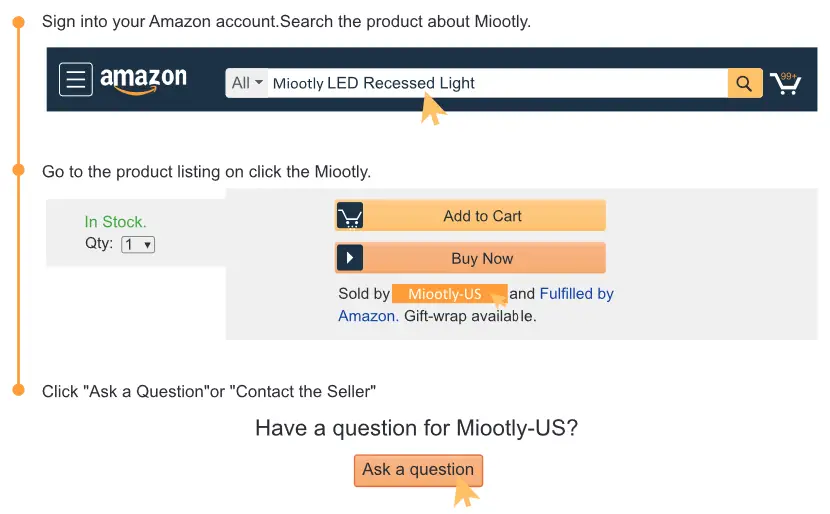The width and height of the screenshot is (830, 514).
Task: Click the Amazon logo
Action: [143, 80]
